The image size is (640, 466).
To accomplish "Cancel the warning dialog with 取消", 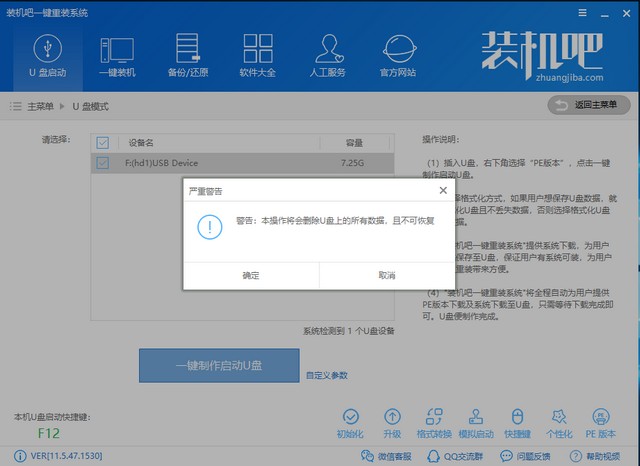I will (386, 275).
